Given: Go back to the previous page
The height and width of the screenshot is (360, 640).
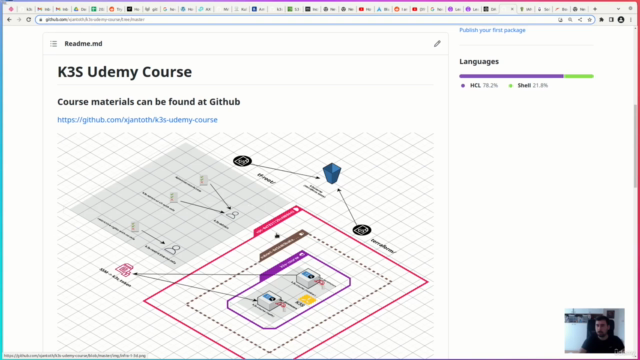Looking at the screenshot, I should 9,20.
